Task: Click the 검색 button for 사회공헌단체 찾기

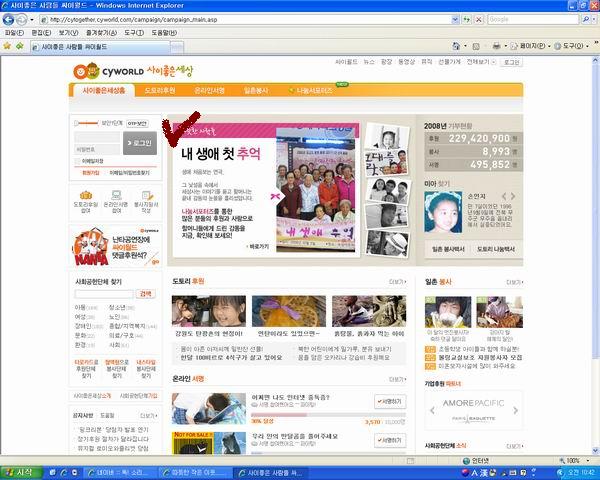Action: pyautogui.click(x=145, y=294)
